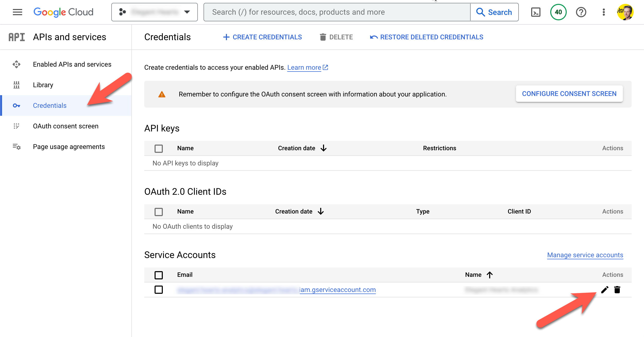
Task: Open the account profile avatar
Action: [x=625, y=12]
